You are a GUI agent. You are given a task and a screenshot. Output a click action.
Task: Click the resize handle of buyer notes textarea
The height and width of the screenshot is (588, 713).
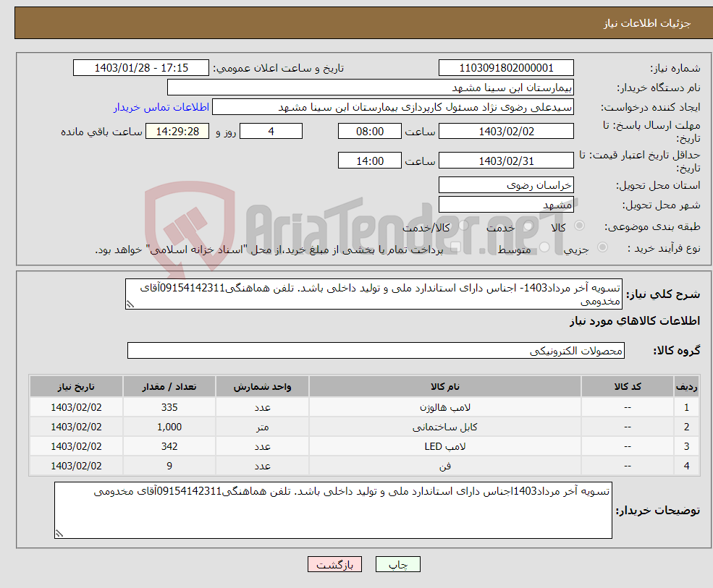[59, 534]
